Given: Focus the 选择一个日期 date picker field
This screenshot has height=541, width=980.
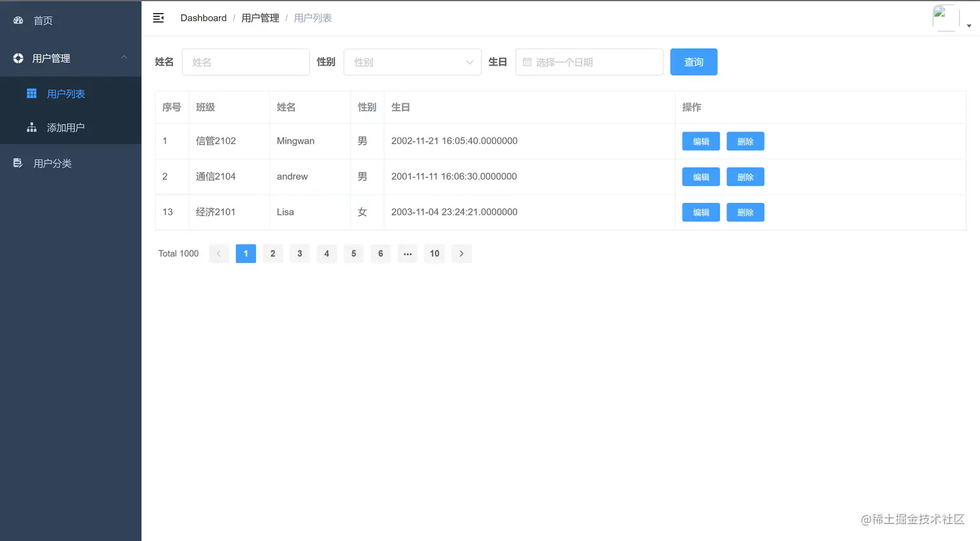Looking at the screenshot, I should [x=589, y=62].
